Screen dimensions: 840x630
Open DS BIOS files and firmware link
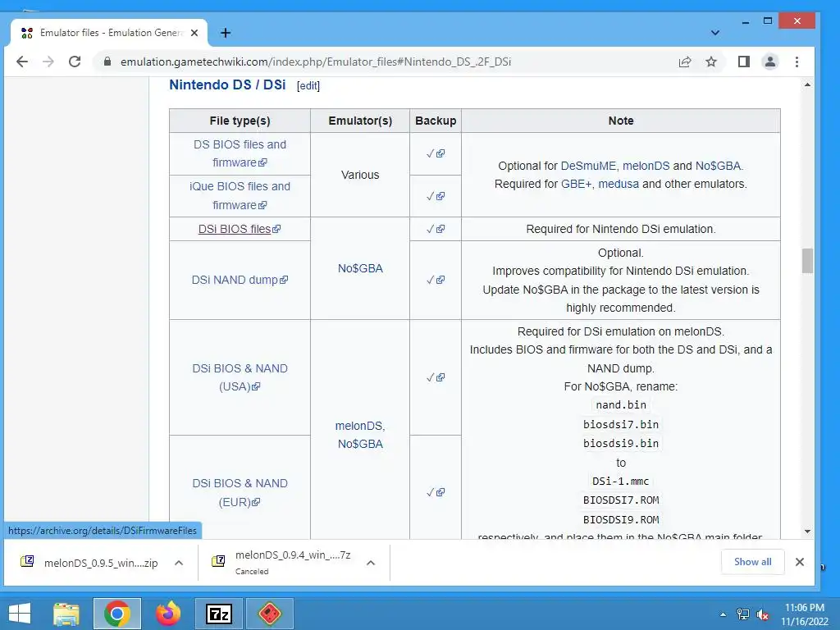[x=240, y=153]
